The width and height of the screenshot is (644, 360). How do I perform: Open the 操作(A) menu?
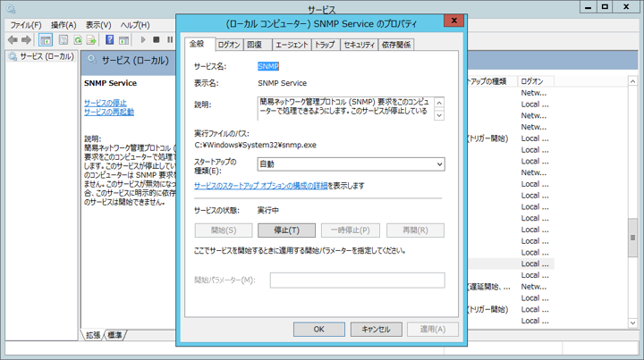coord(64,25)
